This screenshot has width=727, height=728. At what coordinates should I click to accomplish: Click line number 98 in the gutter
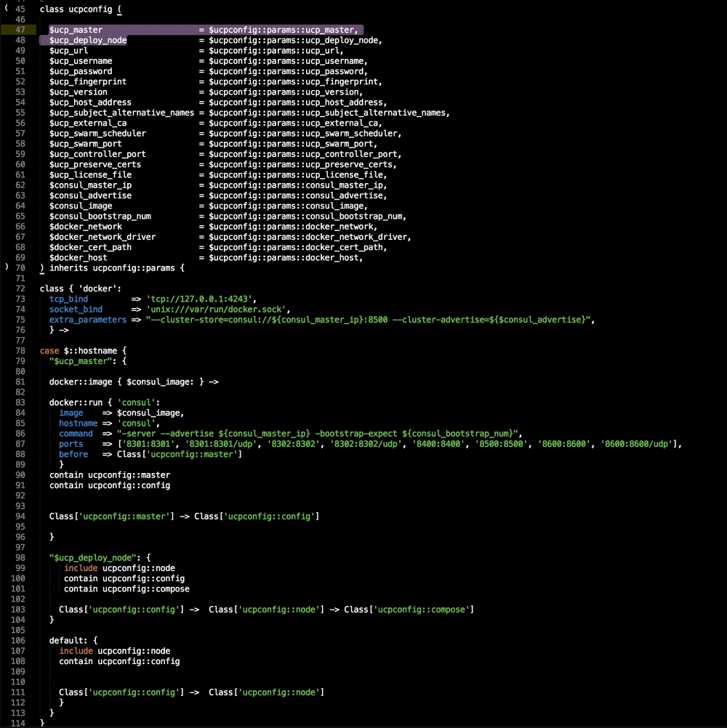(20, 557)
